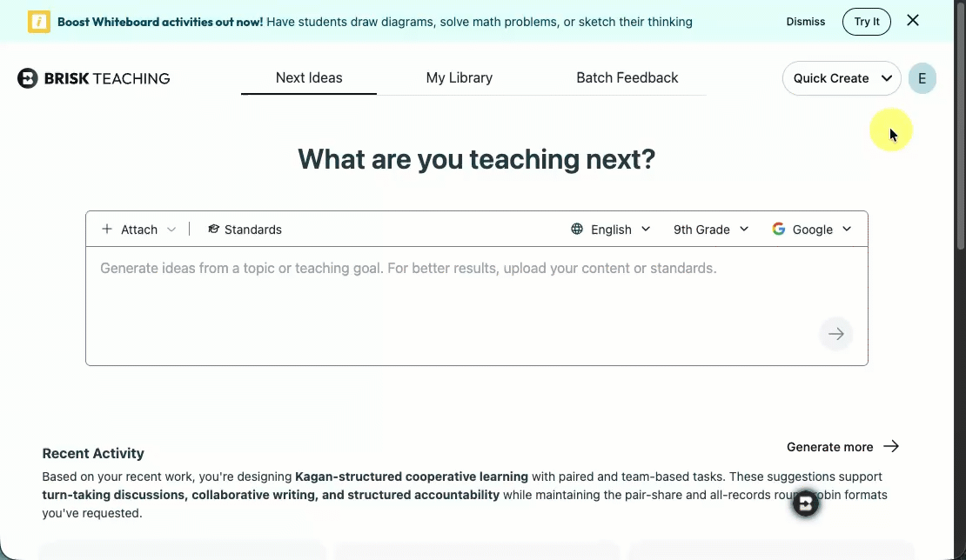Click the info icon in the banner
This screenshot has width=966, height=560.
[x=38, y=20]
